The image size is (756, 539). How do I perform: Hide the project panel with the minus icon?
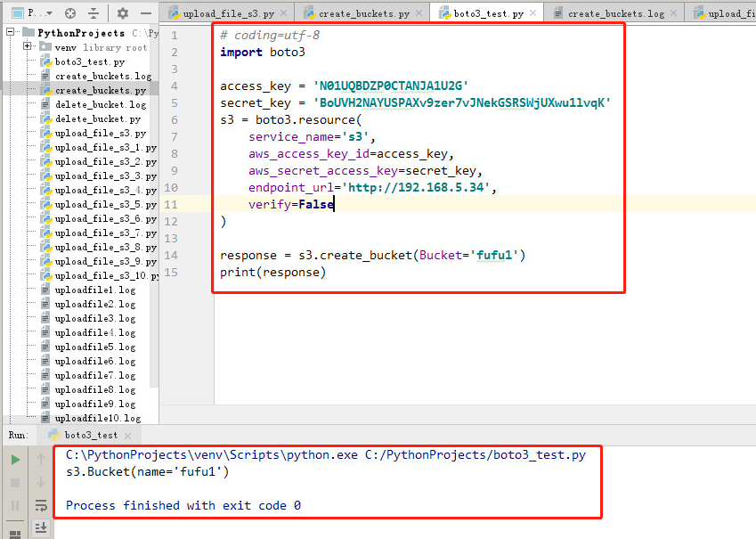(x=146, y=13)
